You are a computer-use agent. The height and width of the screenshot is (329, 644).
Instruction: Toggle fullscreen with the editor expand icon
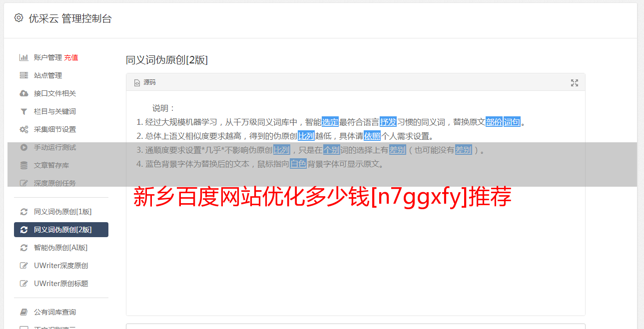coord(575,83)
